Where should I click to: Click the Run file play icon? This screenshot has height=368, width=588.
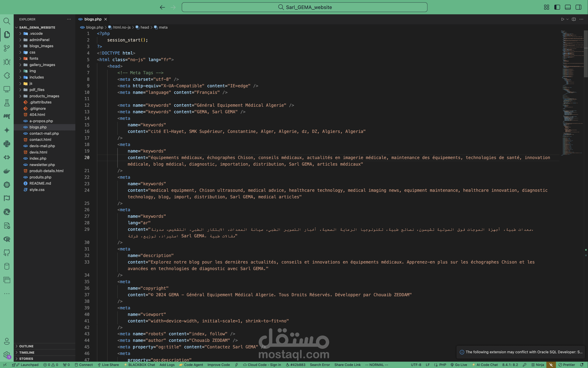tap(562, 19)
